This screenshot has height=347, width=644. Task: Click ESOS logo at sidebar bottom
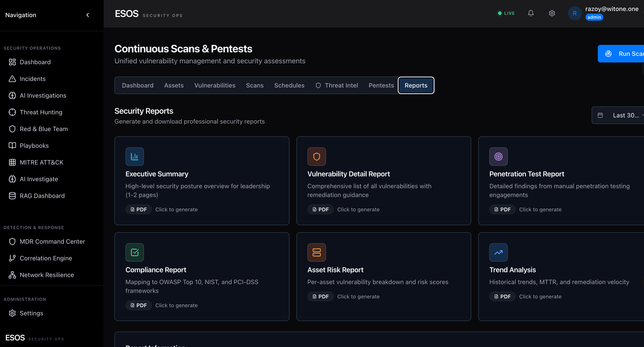coord(15,338)
